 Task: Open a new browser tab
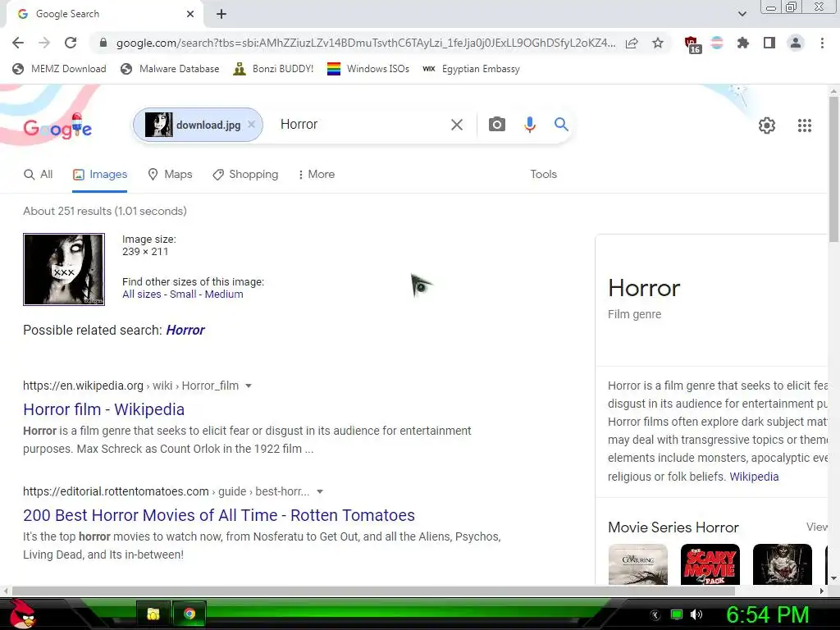pyautogui.click(x=221, y=14)
